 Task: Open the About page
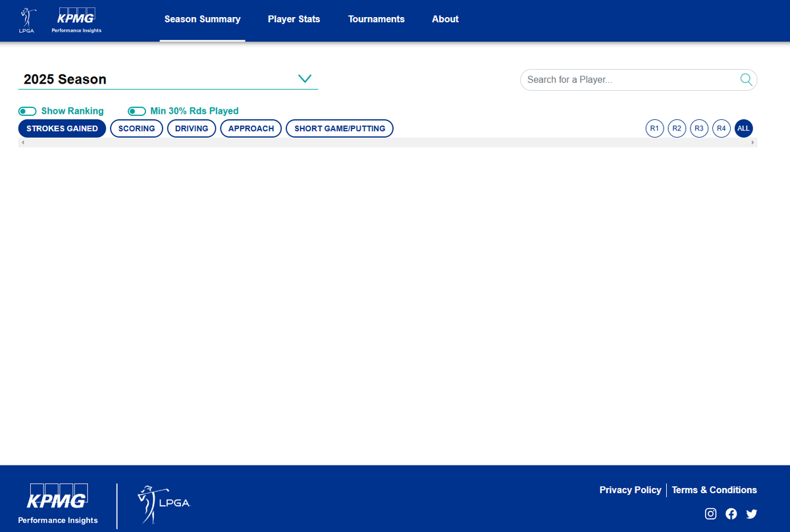(x=445, y=19)
